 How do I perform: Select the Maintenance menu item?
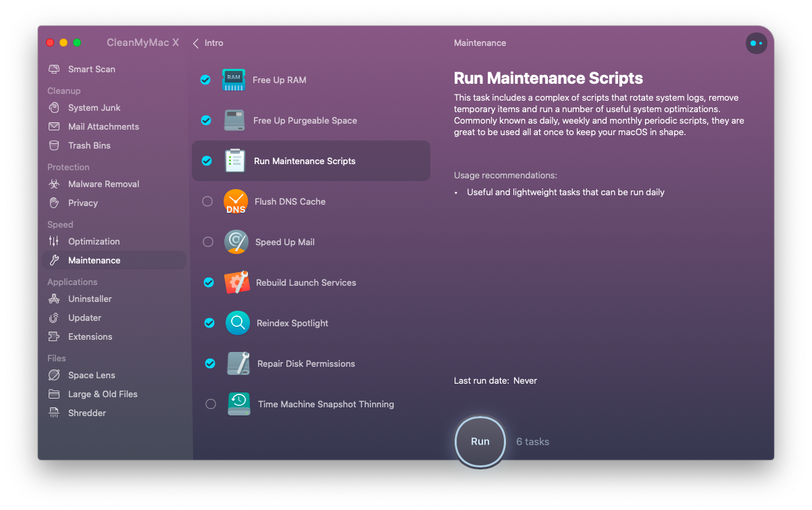click(x=94, y=260)
